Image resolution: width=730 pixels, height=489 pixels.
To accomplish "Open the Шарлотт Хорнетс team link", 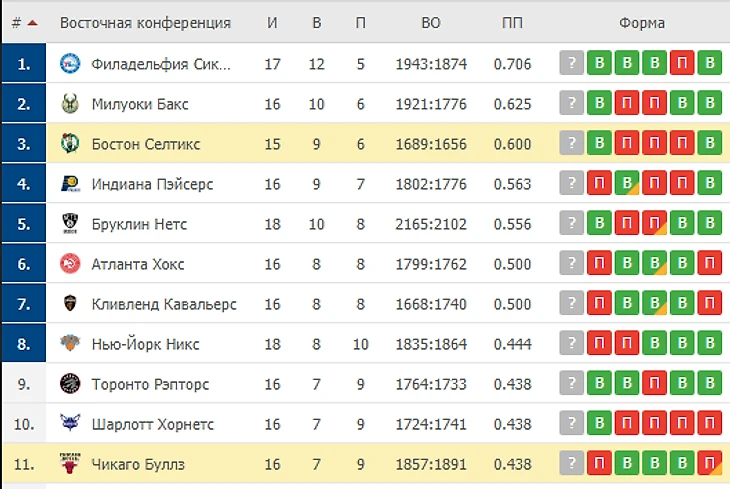I will (x=153, y=424).
